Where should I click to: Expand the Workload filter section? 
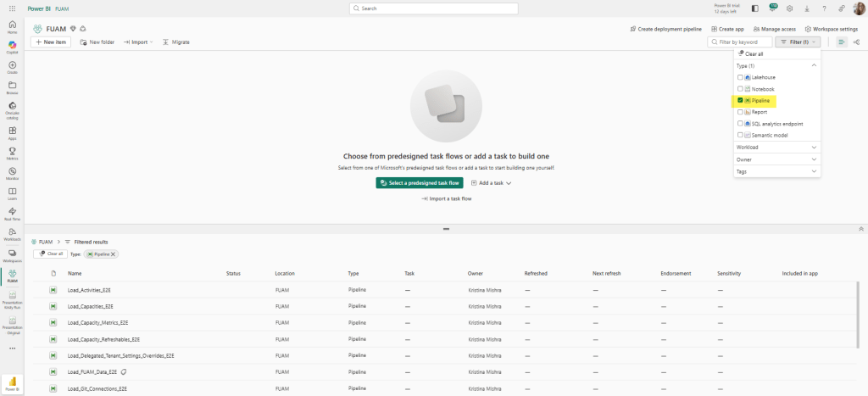777,147
